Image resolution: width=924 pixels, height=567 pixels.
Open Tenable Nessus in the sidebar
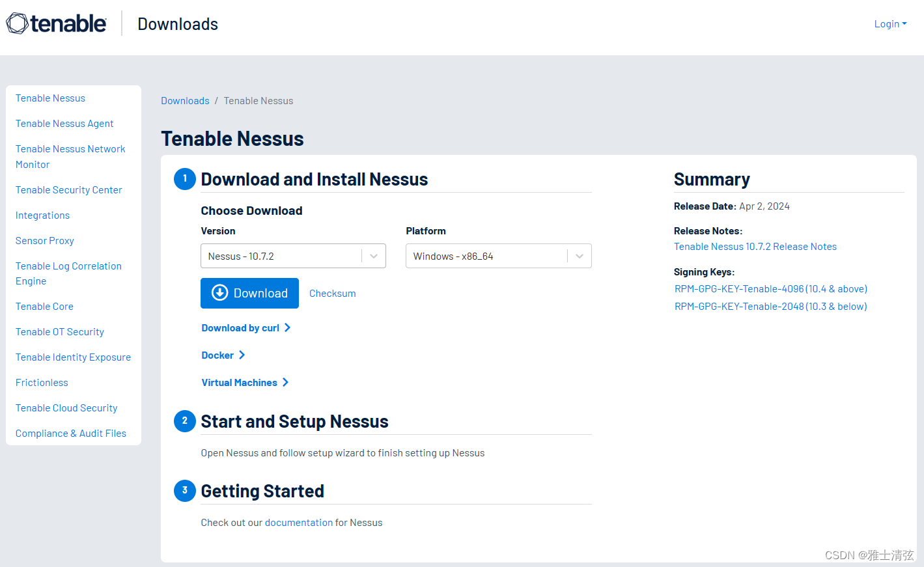click(50, 98)
